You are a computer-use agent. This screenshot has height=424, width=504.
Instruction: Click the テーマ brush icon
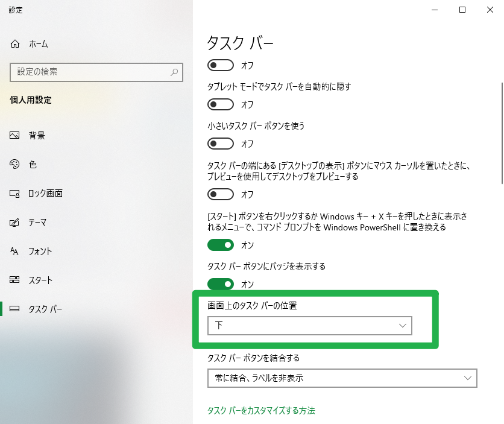[14, 223]
